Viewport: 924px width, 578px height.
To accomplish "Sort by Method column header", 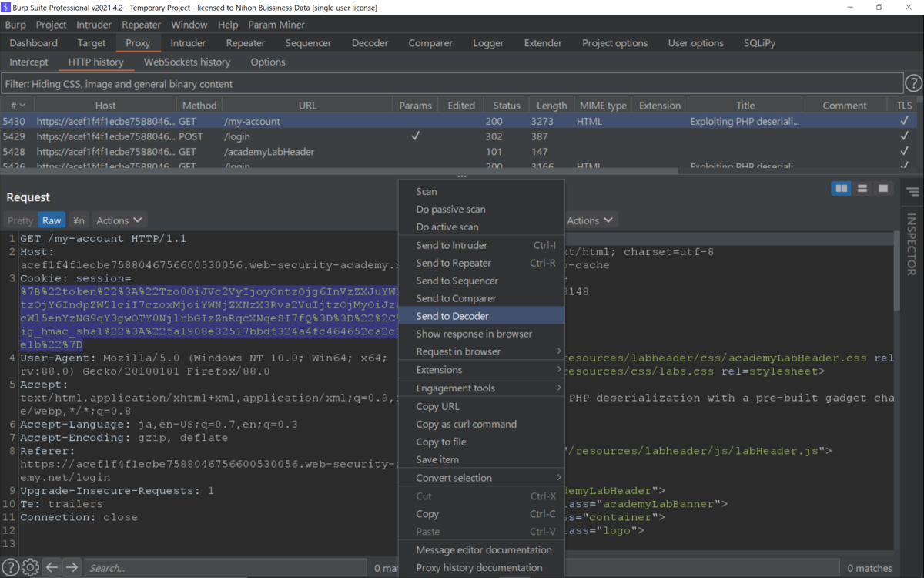I will (199, 106).
